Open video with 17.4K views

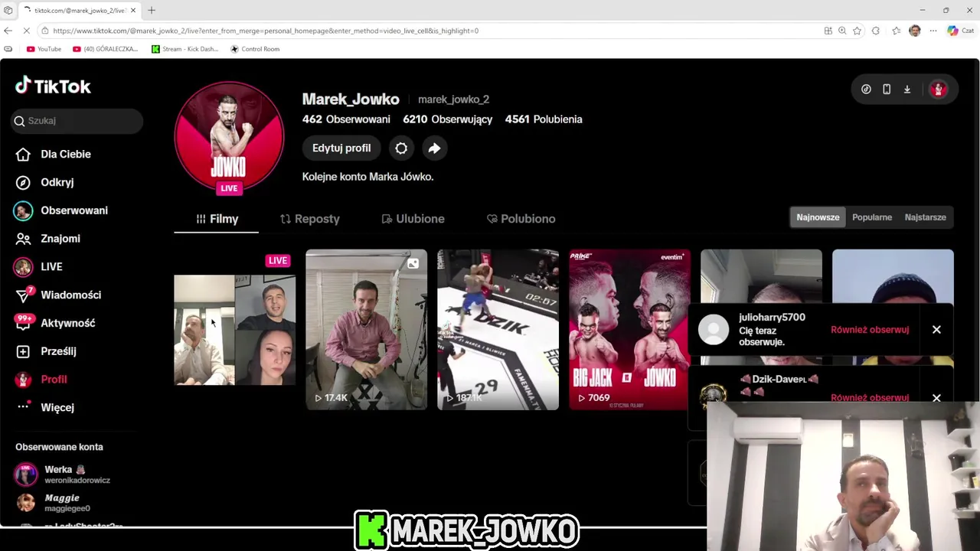(x=366, y=329)
